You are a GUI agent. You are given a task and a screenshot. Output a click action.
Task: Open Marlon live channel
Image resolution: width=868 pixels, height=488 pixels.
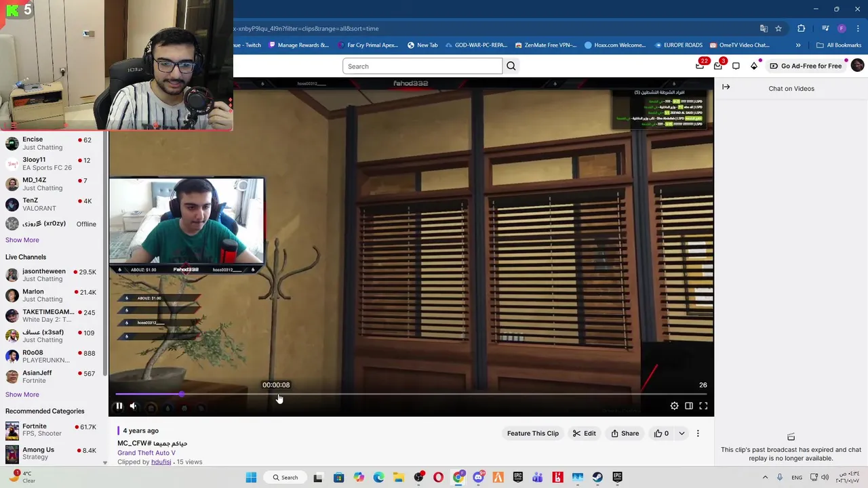(51, 295)
